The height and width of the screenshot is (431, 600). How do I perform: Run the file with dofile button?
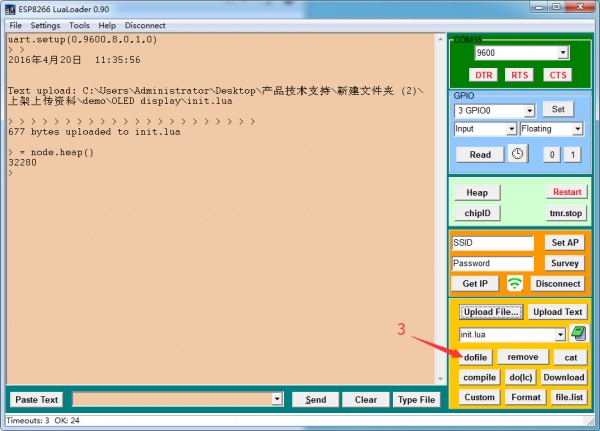pyautogui.click(x=475, y=357)
